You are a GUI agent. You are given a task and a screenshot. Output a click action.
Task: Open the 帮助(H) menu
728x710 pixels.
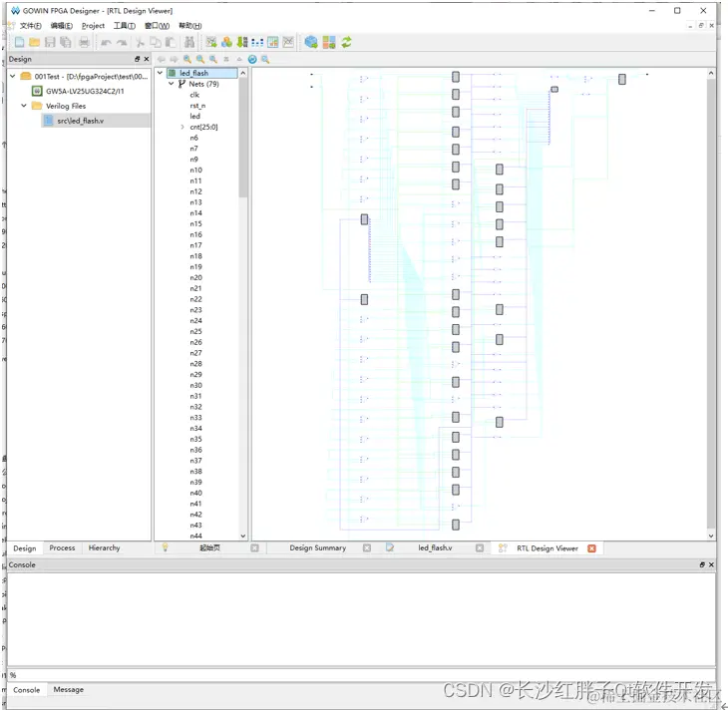tap(189, 26)
